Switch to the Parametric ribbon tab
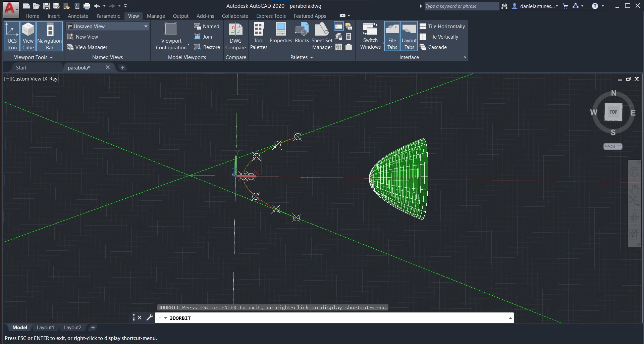 108,16
